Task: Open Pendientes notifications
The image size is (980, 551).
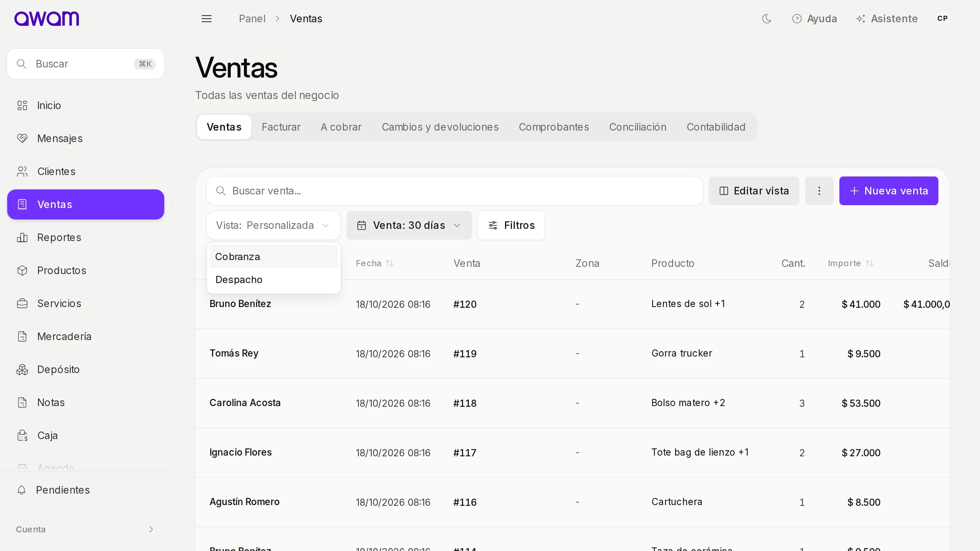Action: pos(86,490)
